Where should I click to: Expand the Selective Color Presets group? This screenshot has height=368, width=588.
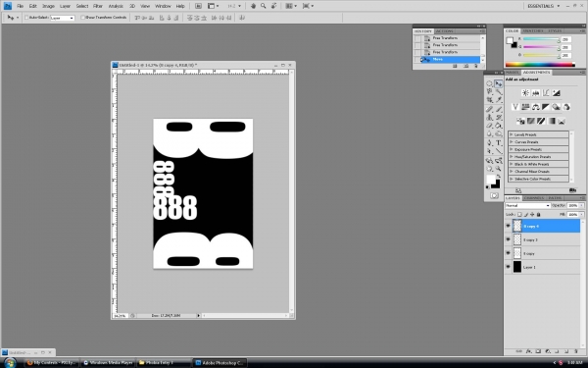click(x=511, y=180)
